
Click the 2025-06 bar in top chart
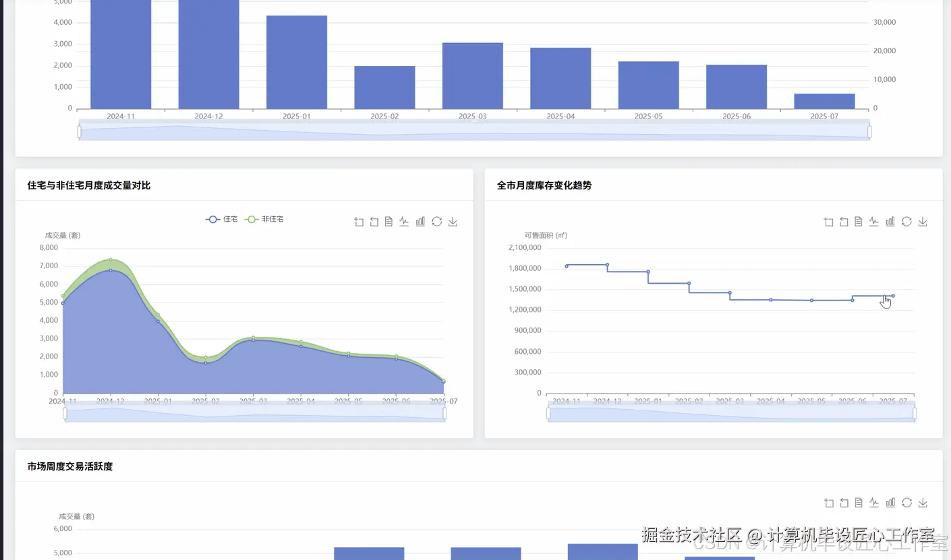[x=737, y=86]
